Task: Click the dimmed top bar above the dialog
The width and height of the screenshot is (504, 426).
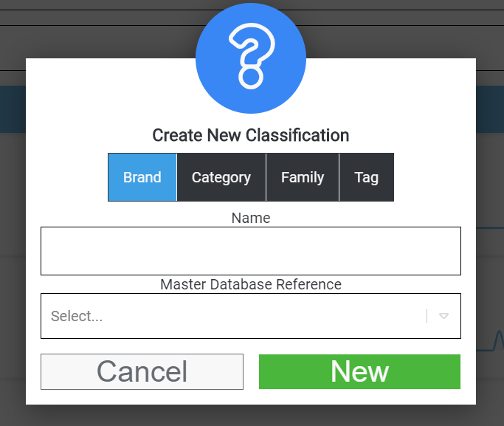Action: click(x=97, y=18)
